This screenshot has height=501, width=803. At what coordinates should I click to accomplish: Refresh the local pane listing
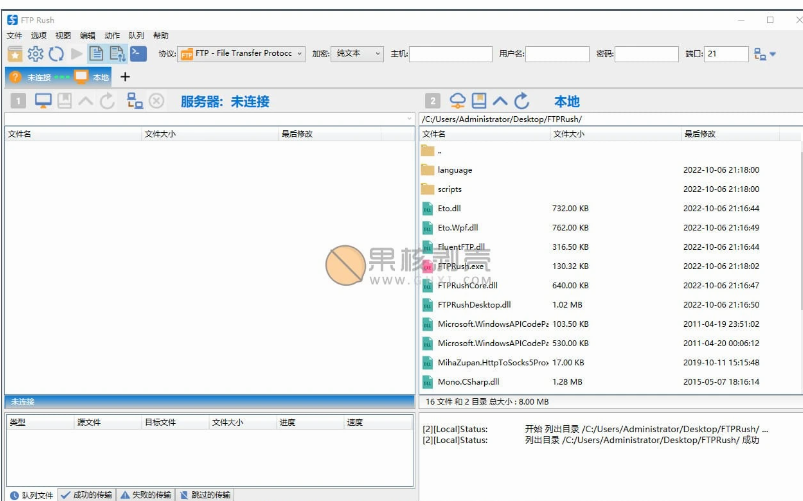pyautogui.click(x=521, y=101)
